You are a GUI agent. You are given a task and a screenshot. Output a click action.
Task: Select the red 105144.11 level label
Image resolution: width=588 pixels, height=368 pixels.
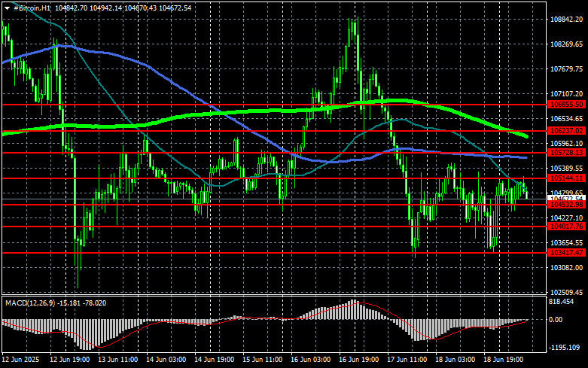click(566, 178)
